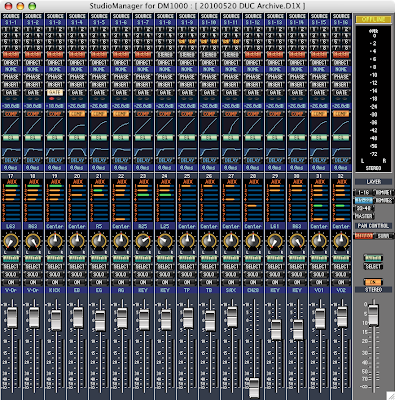Toggle the master STEREO ON button

coord(373,282)
